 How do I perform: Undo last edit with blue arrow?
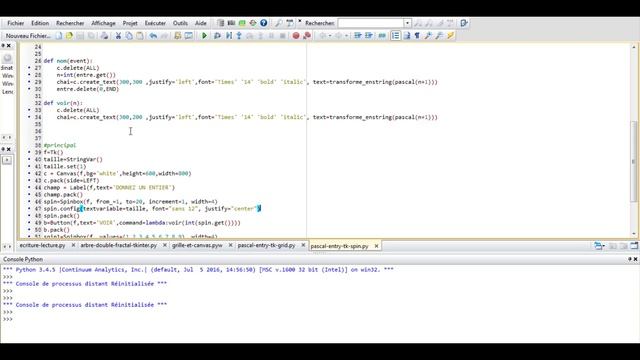(153, 36)
